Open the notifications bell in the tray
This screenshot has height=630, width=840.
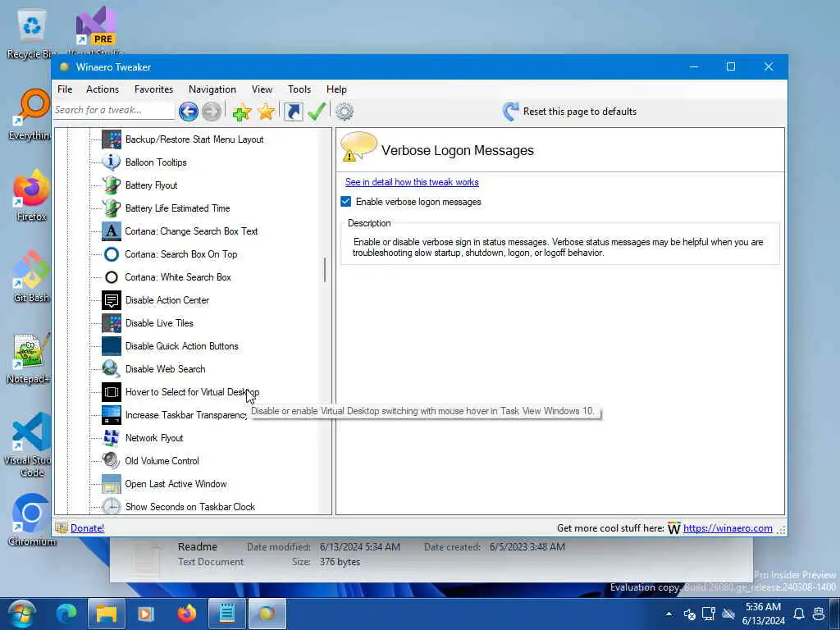pyautogui.click(x=799, y=614)
